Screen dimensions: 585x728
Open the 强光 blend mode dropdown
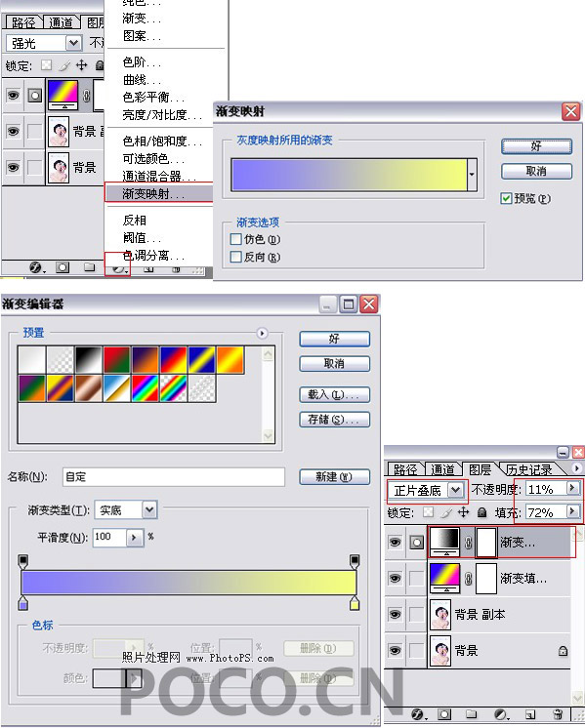(73, 43)
